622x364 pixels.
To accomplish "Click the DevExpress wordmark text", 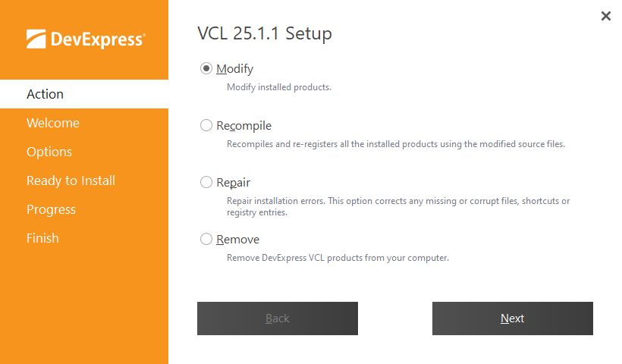I will tap(97, 39).
